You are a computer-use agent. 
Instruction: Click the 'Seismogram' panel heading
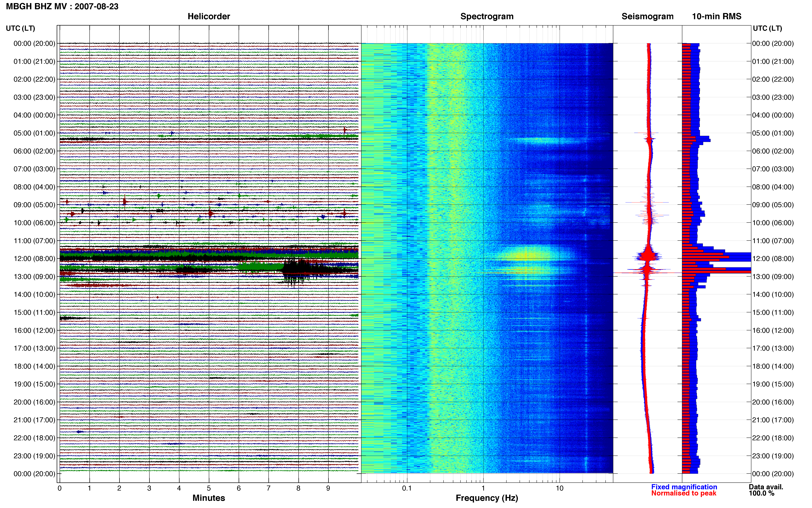tap(648, 16)
